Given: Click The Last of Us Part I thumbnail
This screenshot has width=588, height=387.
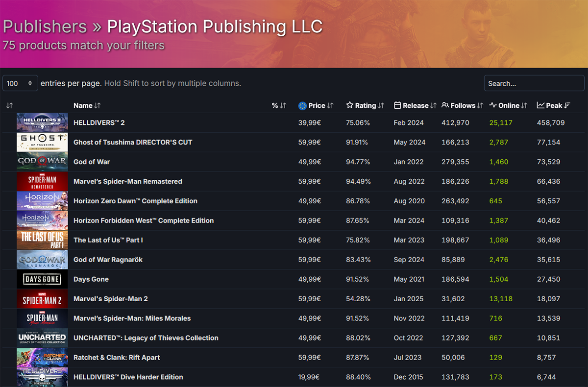Looking at the screenshot, I should click(x=42, y=240).
